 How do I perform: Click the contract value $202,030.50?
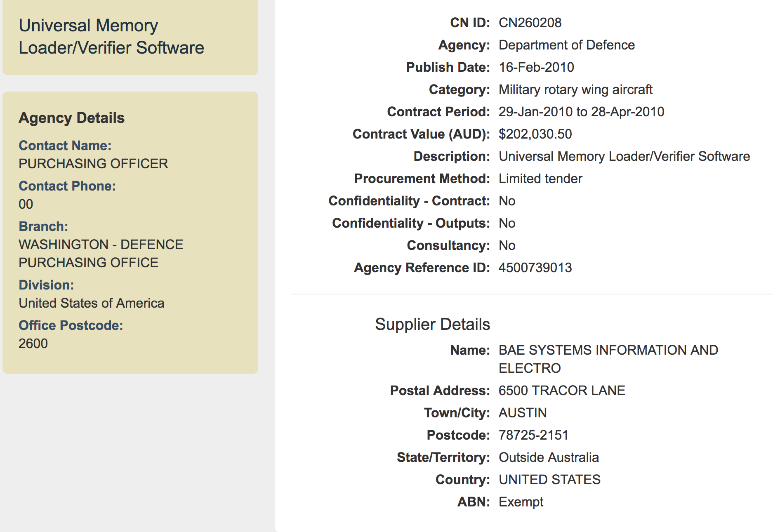[x=535, y=134]
